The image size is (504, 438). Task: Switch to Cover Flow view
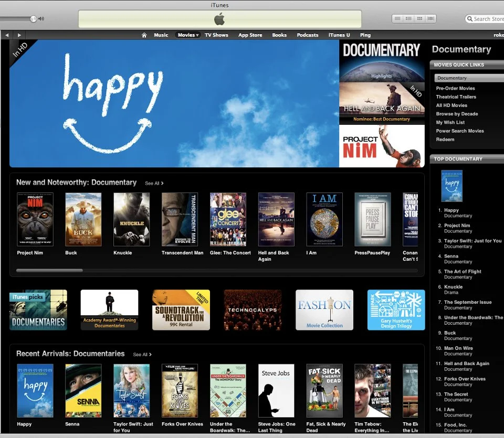(x=430, y=18)
